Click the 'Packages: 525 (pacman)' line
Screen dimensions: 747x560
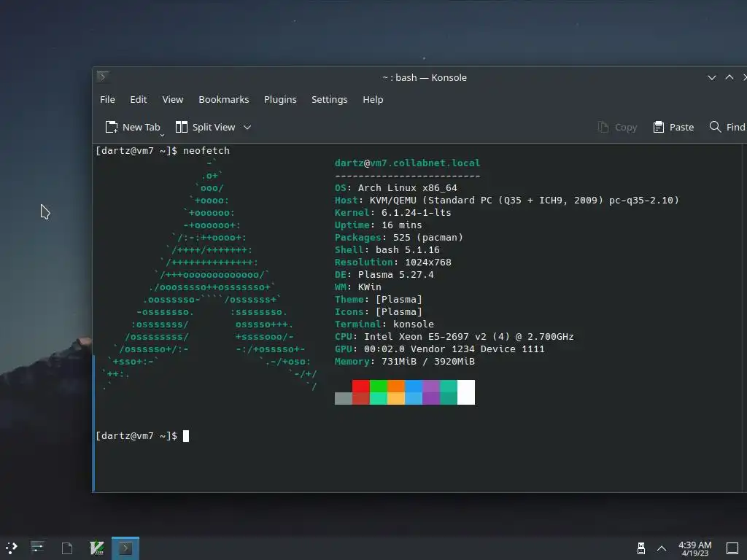pyautogui.click(x=399, y=237)
